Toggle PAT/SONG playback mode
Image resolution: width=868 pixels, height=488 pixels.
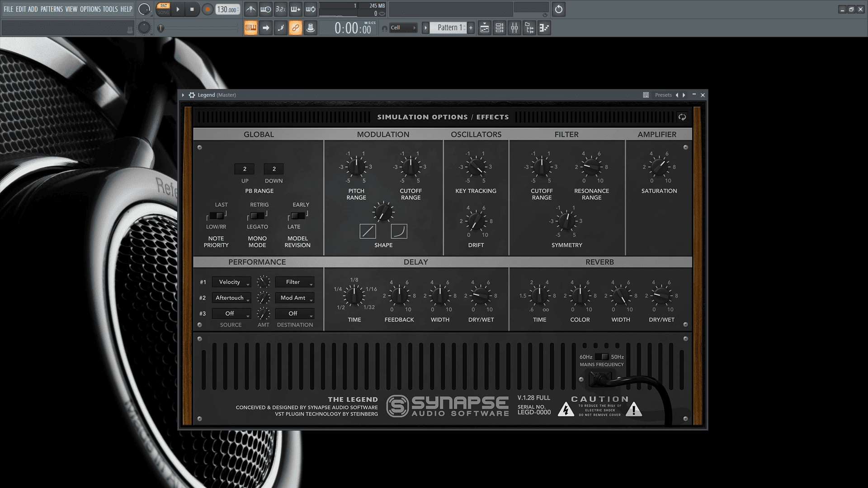pos(163,9)
